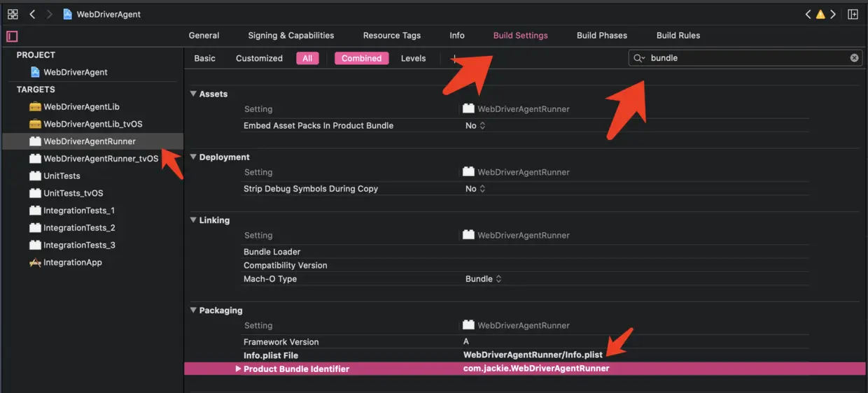Select the IntegrationApp target
868x393 pixels.
point(65,262)
